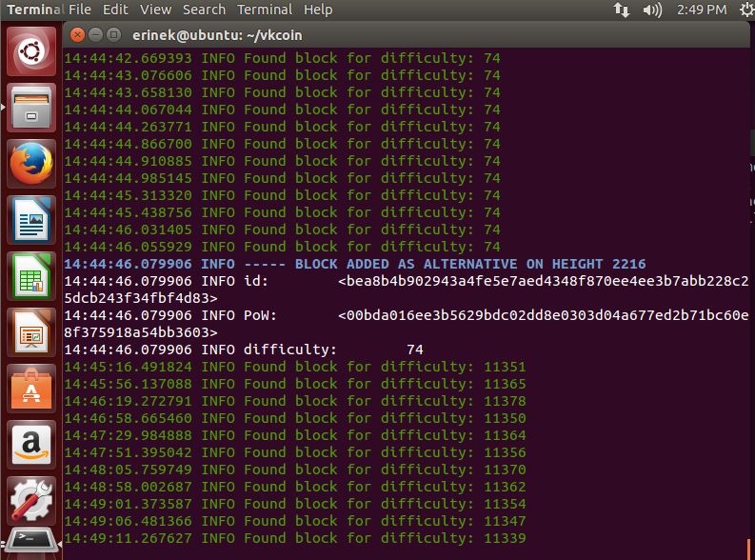Close the erinek@ubuntu terminal window
The height and width of the screenshot is (560, 755).
[x=77, y=34]
